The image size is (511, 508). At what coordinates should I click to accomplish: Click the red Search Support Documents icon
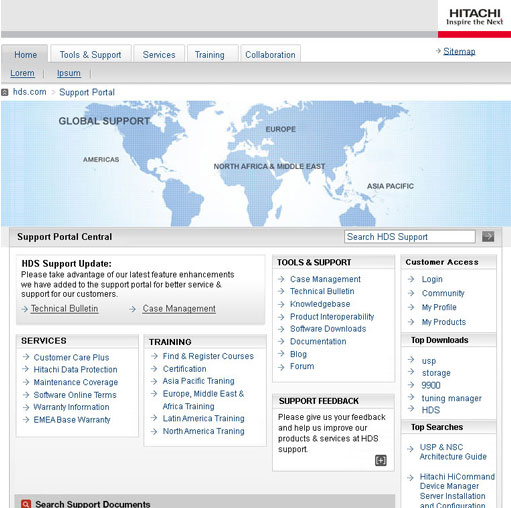coord(26,504)
